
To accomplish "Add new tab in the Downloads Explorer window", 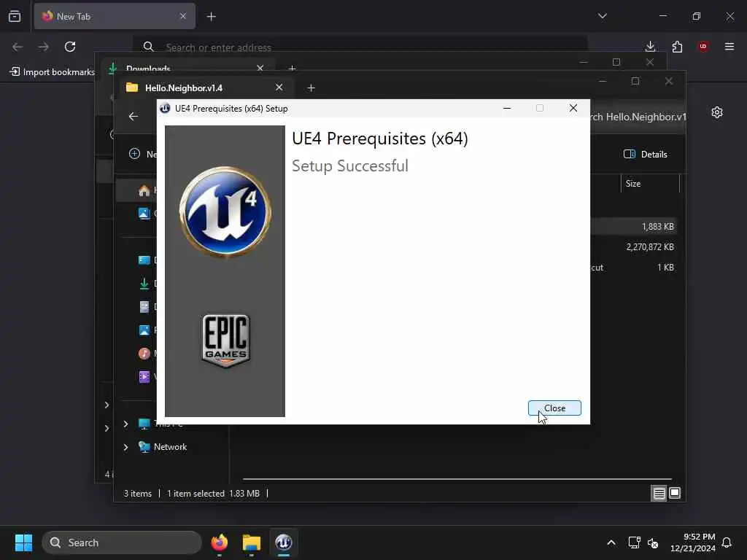I will tap(292, 69).
